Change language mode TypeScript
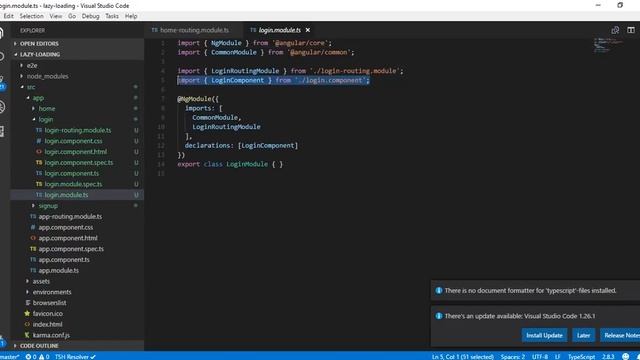Viewport: 640px width, 360px height. point(582,357)
